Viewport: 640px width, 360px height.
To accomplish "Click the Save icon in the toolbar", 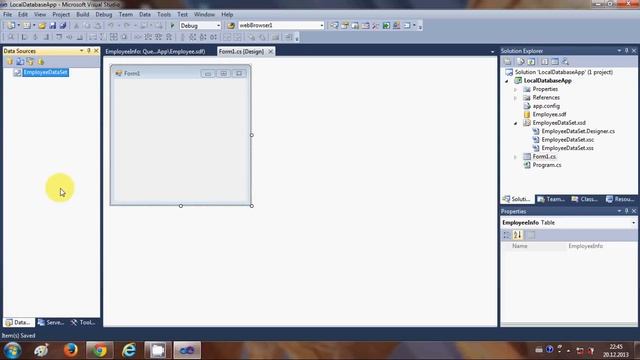I will (x=53, y=26).
